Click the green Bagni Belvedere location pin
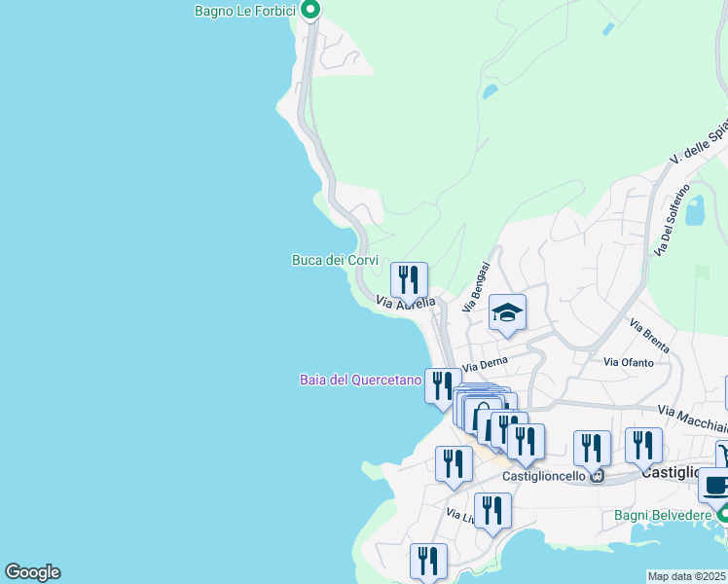 pyautogui.click(x=722, y=514)
